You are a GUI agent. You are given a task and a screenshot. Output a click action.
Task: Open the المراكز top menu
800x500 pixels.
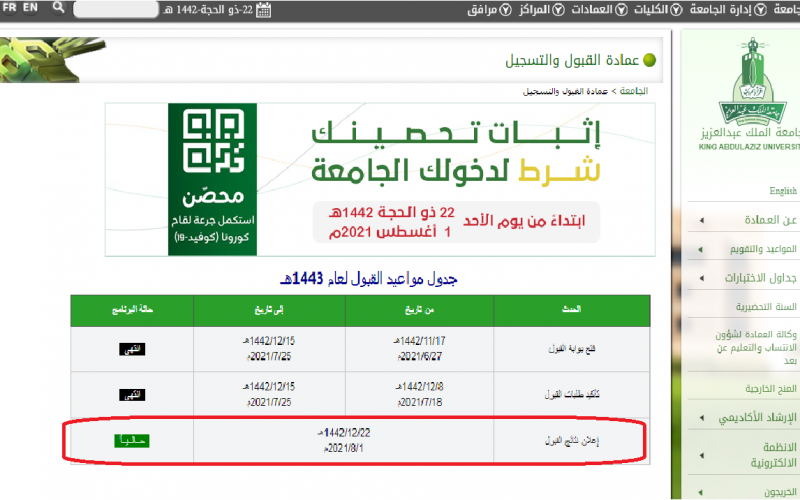pos(535,10)
